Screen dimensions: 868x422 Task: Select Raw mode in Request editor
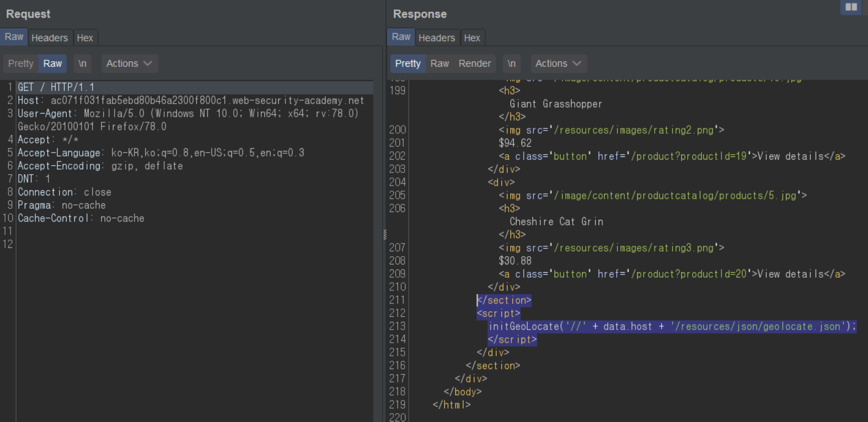53,63
